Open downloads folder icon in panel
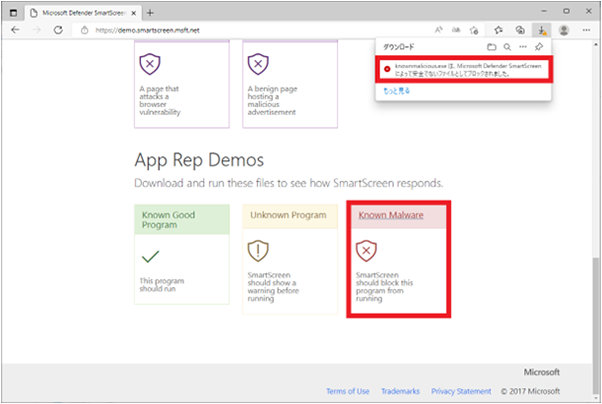 [x=491, y=47]
